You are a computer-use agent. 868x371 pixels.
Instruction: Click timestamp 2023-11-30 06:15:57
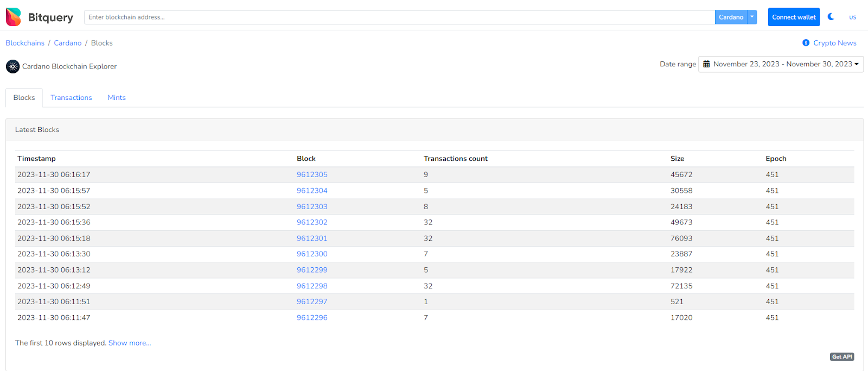(54, 191)
